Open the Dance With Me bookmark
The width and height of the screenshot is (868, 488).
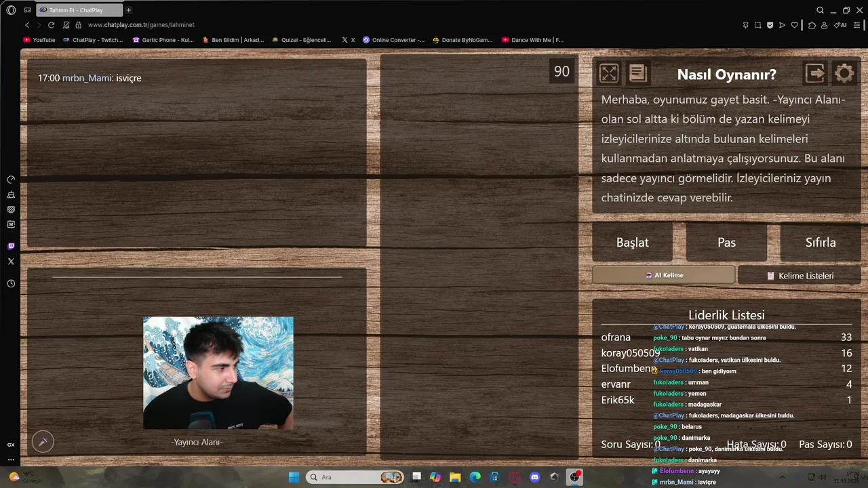tap(533, 40)
